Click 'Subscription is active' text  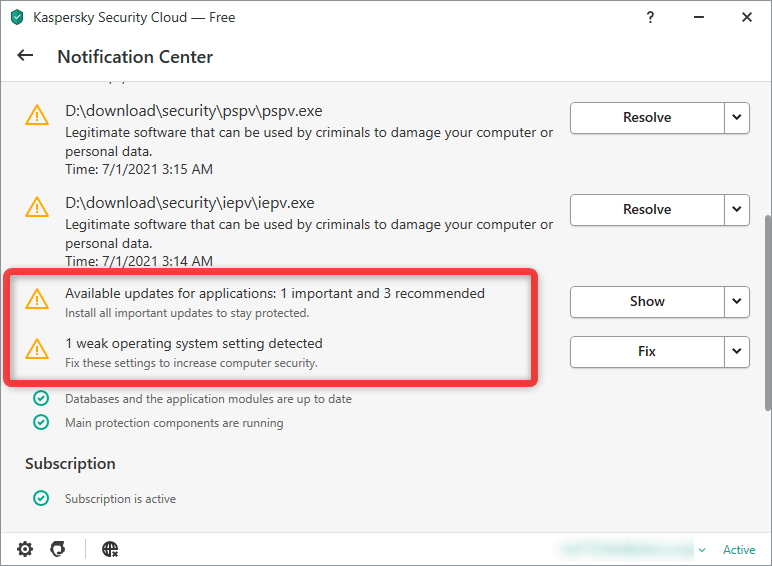(x=120, y=499)
